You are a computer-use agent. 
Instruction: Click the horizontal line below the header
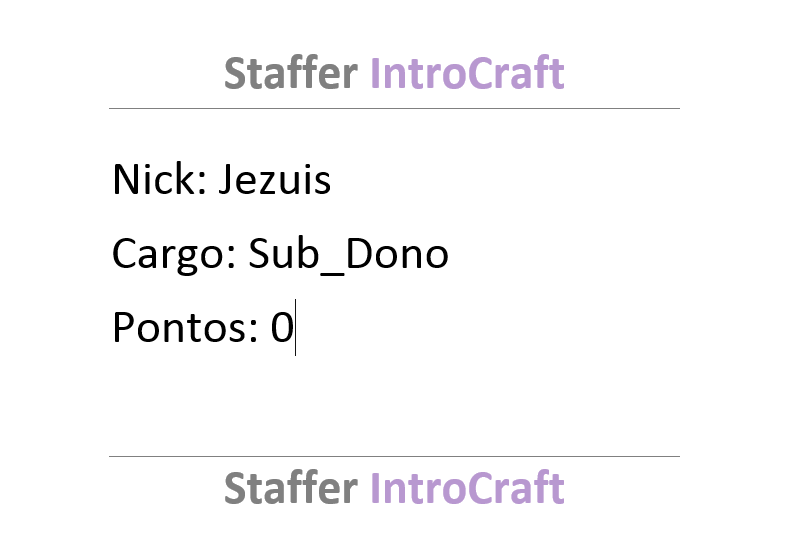click(394, 108)
